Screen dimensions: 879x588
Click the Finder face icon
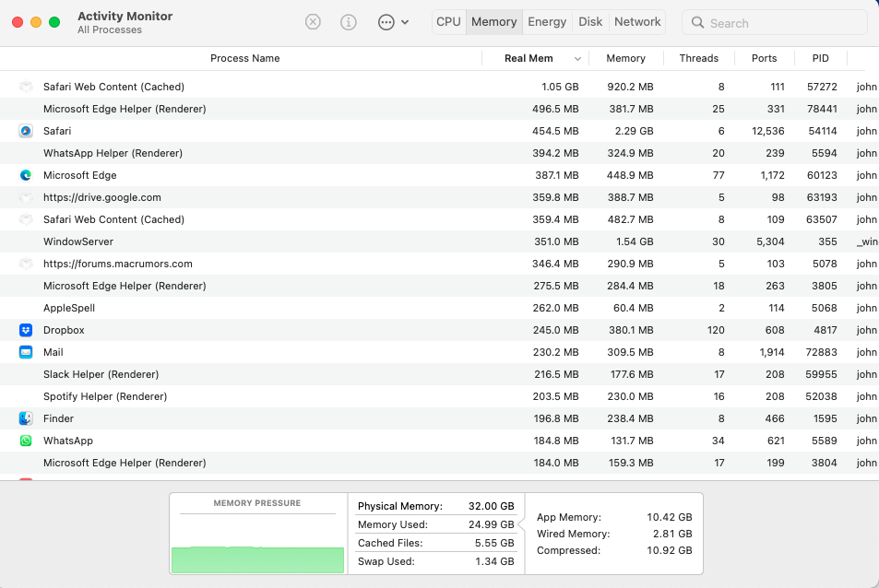pos(26,418)
